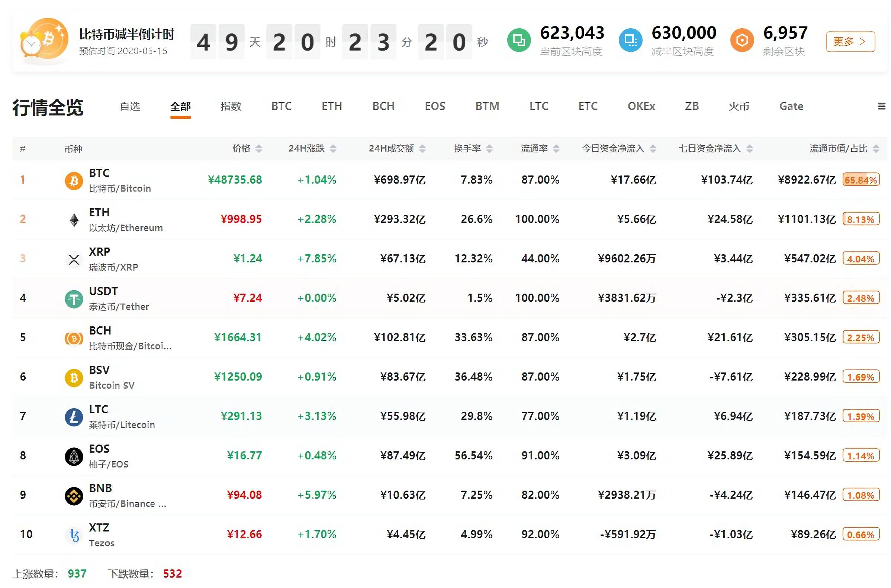Open the LTC market tab
This screenshot has width=891, height=588.
[539, 107]
